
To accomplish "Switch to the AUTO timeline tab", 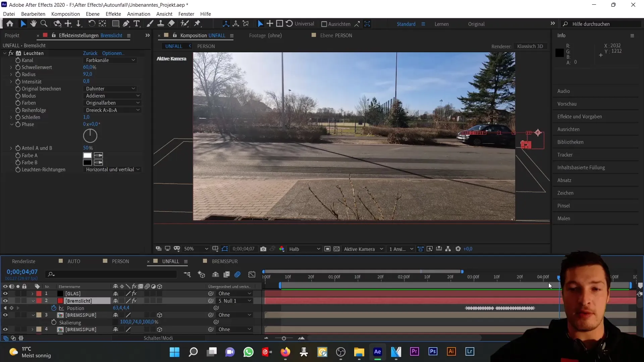I will point(74,261).
